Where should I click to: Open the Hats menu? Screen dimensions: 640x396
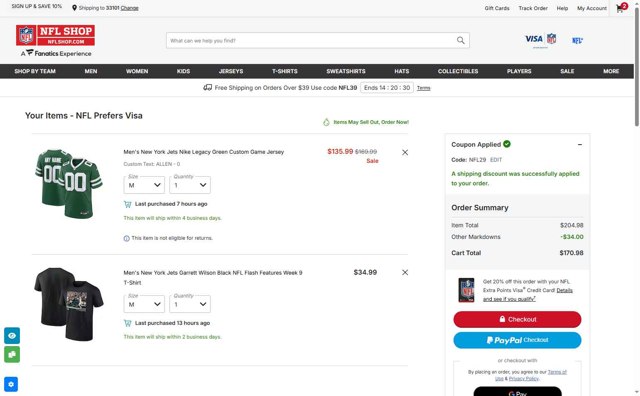(402, 71)
